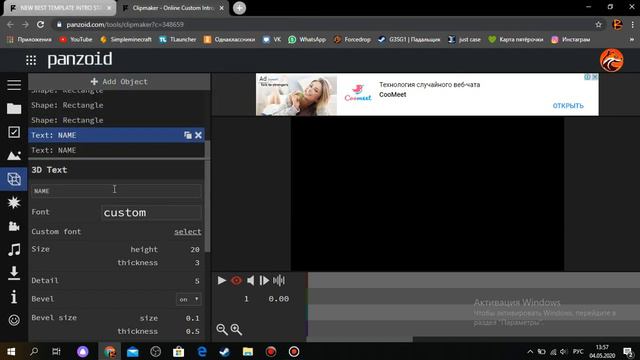Viewport: 640px width, 360px height.
Task: Open the info panel icon
Action: click(x=14, y=297)
